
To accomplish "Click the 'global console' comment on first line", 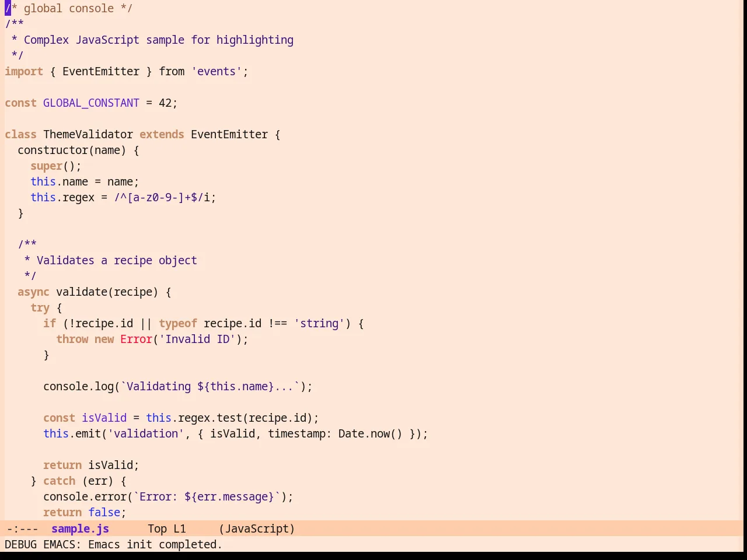I will (69, 8).
